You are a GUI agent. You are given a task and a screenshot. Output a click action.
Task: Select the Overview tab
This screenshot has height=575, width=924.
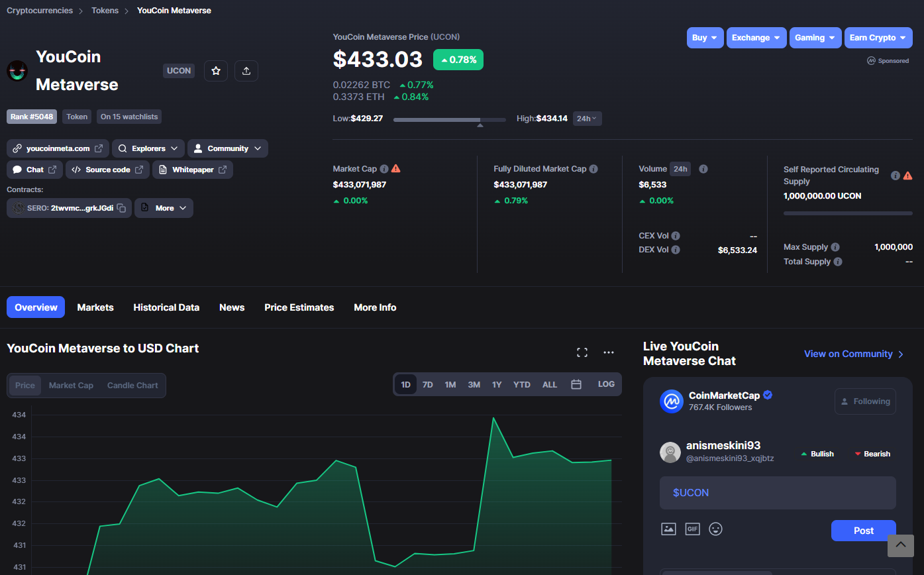(36, 307)
